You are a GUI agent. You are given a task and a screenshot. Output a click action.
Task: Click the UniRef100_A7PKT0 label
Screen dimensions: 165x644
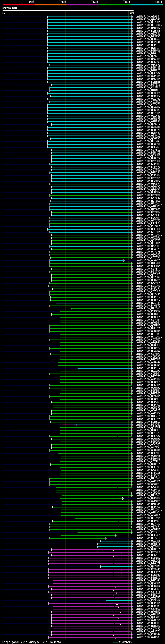coord(148,368)
